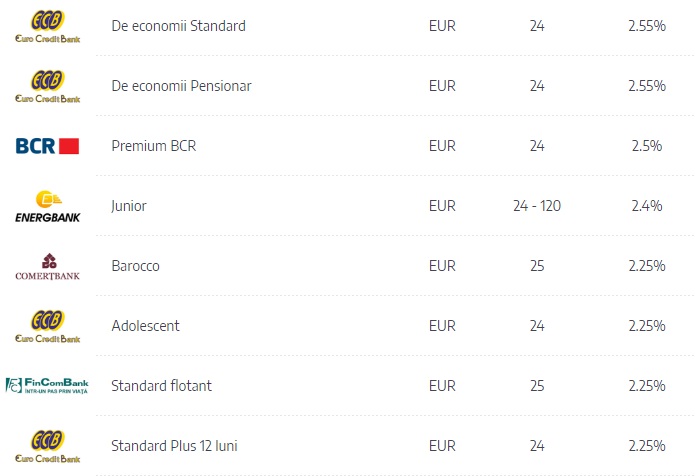Click Euro Credit Bank logo beside Adolescent
The image size is (695, 476).
(x=47, y=326)
